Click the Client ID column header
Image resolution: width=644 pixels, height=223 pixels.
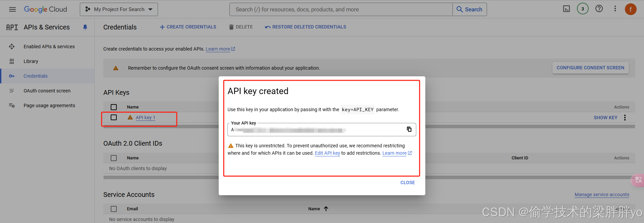520,158
